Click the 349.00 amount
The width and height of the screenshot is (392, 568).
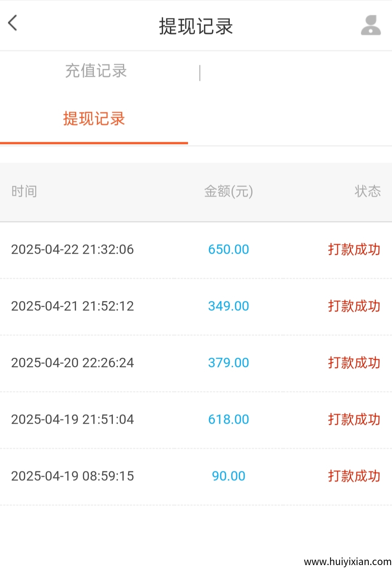pos(228,306)
